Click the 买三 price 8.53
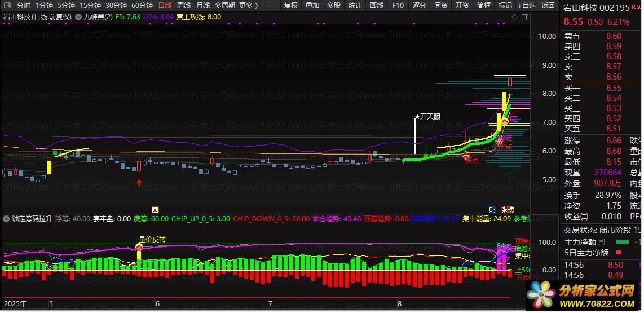Screen dimensions: 644x313 (x=614, y=108)
